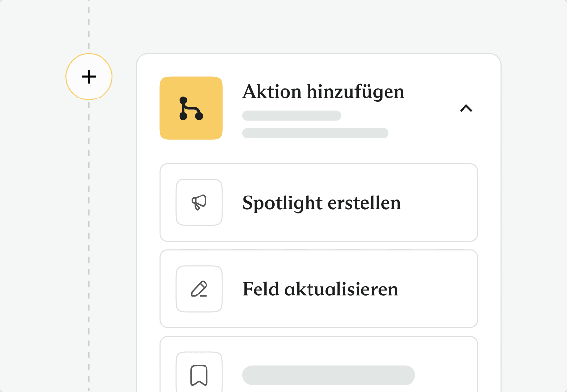Viewport: 567px width, 392px height.
Task: Click the megaphone icon for Spotlight erstellen
Action: [x=199, y=202]
